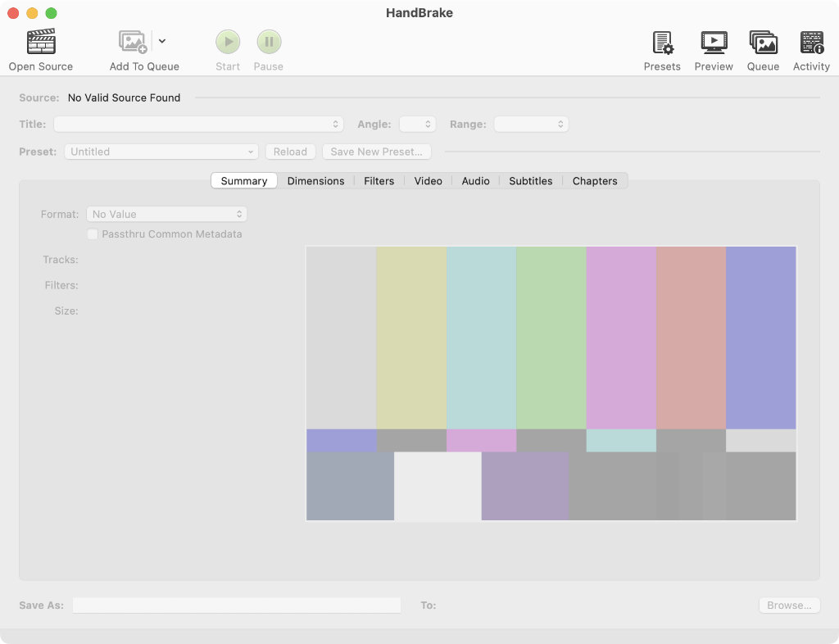Click the Save As text field
This screenshot has height=644, width=839.
(236, 605)
